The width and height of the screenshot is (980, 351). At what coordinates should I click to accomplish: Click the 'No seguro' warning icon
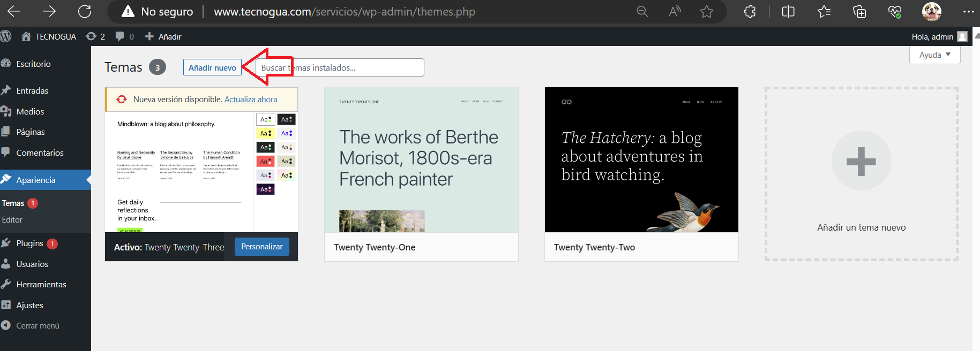pyautogui.click(x=128, y=12)
